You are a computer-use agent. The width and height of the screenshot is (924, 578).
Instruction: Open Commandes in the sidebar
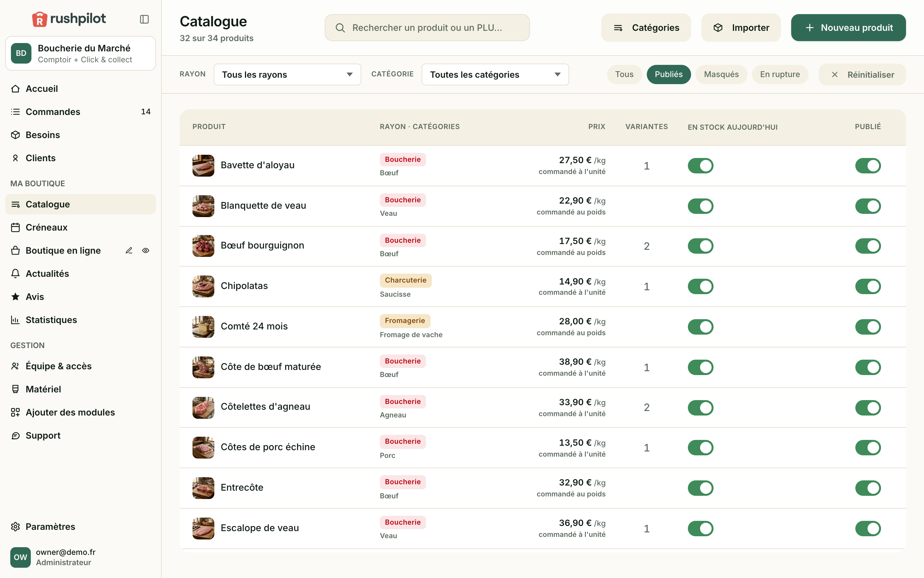pyautogui.click(x=80, y=112)
